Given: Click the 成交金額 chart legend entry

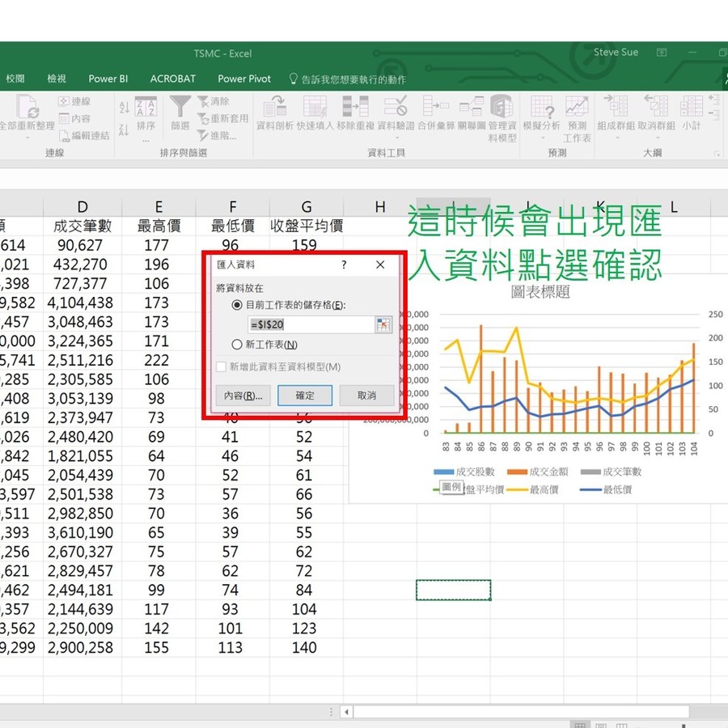Looking at the screenshot, I should click(538, 472).
